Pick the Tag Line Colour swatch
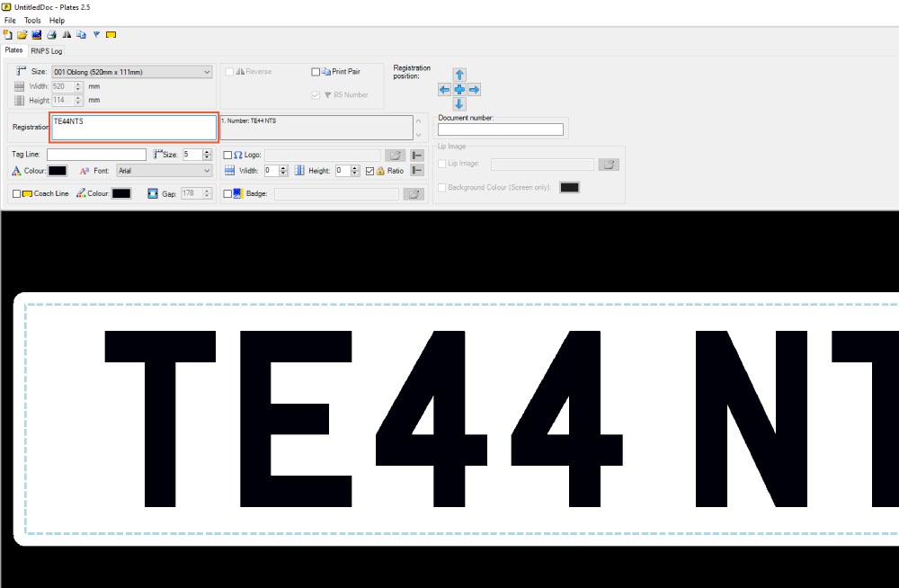899x588 pixels. 58,171
